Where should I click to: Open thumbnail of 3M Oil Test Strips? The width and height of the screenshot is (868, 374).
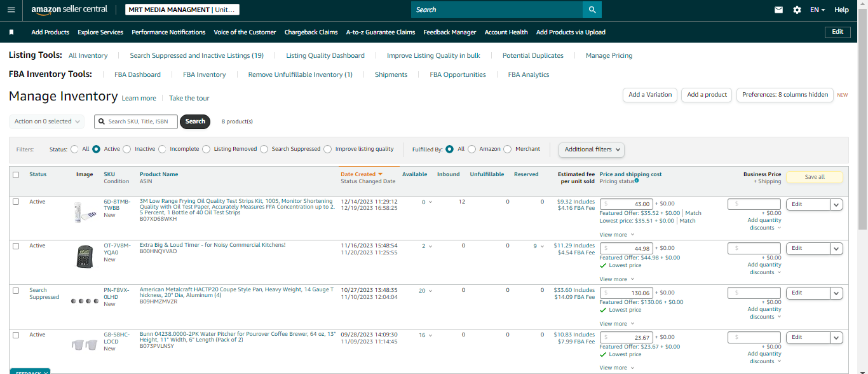(85, 212)
